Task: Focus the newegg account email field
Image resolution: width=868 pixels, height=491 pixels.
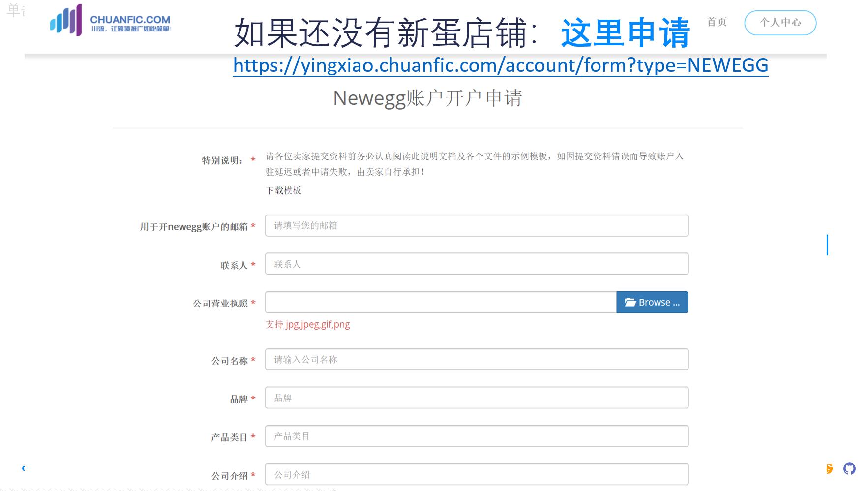Action: 477,225
